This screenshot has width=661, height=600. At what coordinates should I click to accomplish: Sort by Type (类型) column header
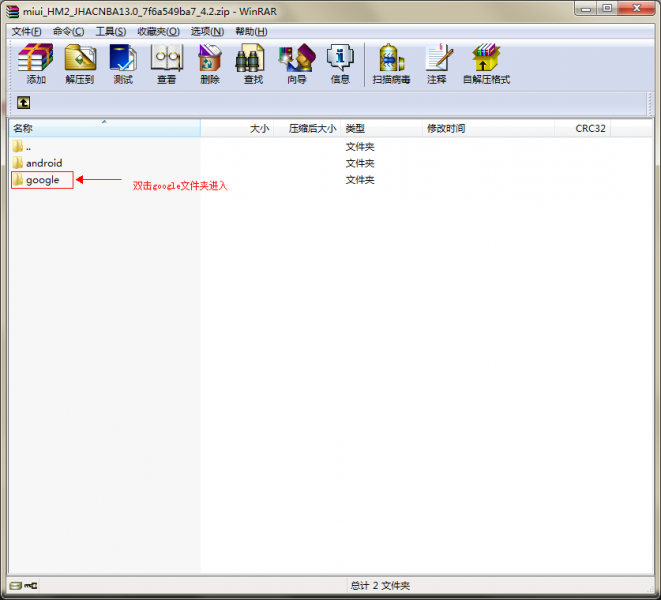382,128
